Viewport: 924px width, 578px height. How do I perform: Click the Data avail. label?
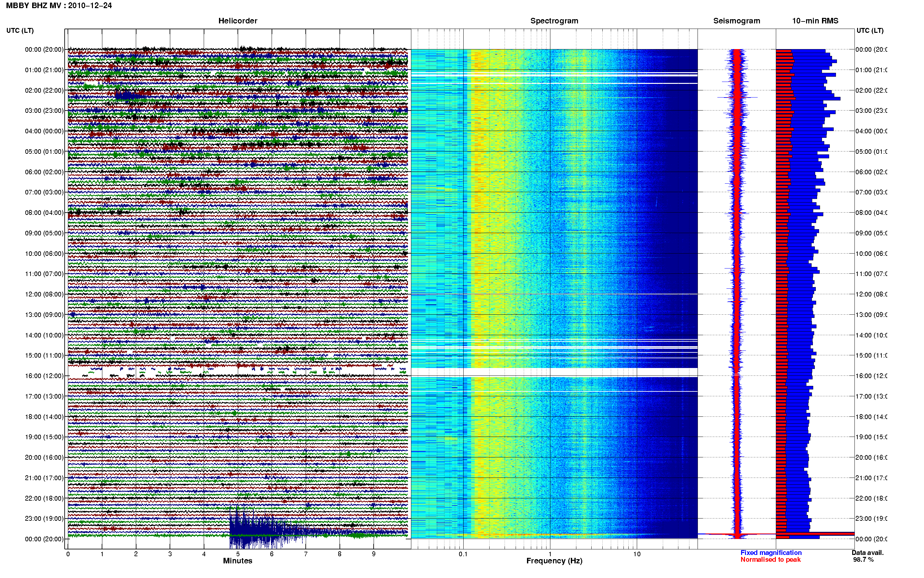tap(867, 553)
